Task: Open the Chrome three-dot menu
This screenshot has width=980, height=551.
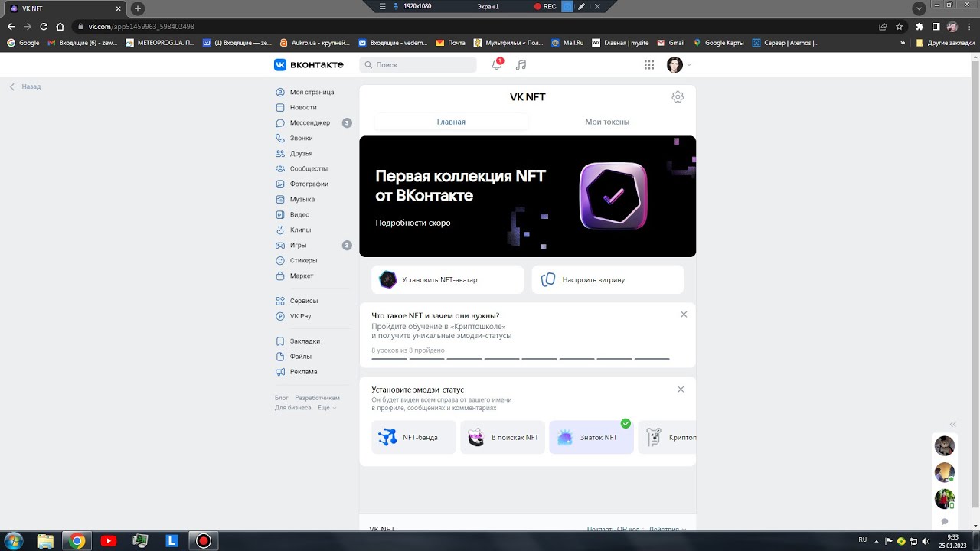Action: point(968,27)
